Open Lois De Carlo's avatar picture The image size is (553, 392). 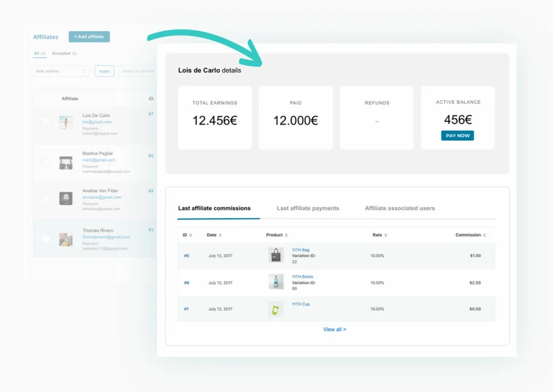66,123
